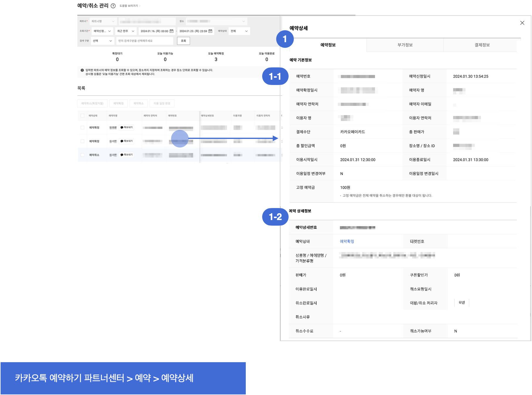Image resolution: width=532 pixels, height=395 pixels.
Task: Open the end date calendar picker
Action: point(210,31)
